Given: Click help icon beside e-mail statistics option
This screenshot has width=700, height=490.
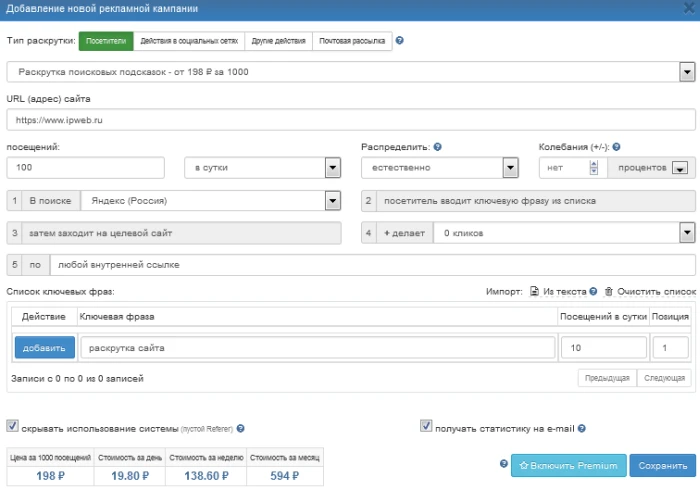Looking at the screenshot, I should [581, 428].
